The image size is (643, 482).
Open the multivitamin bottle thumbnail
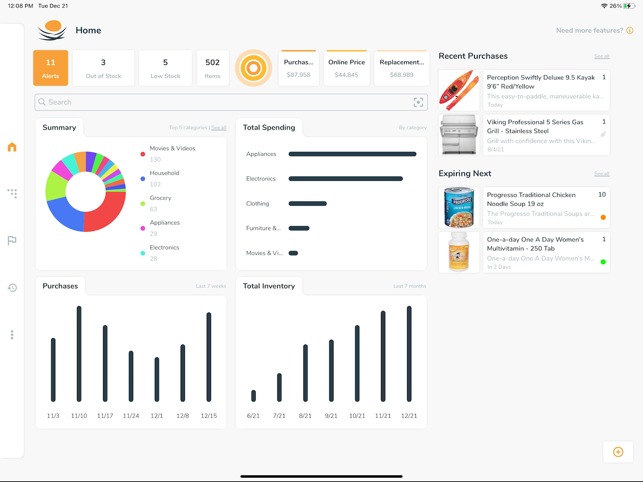point(458,252)
